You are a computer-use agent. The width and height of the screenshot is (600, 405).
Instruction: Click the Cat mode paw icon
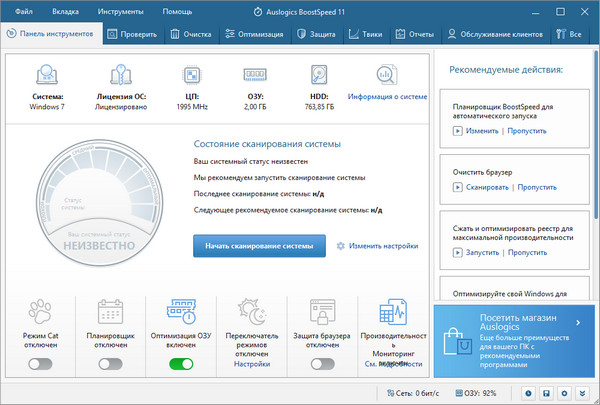click(39, 311)
